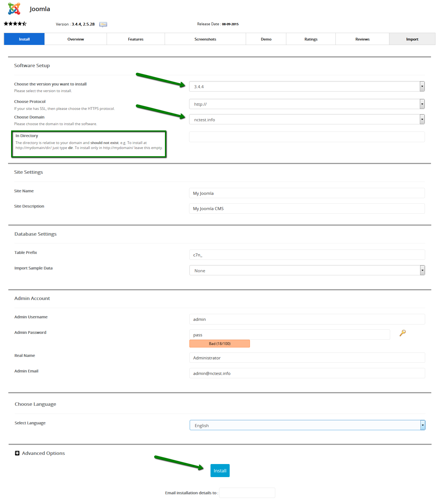Click the Real Name field
This screenshot has width=441, height=504.
[307, 358]
